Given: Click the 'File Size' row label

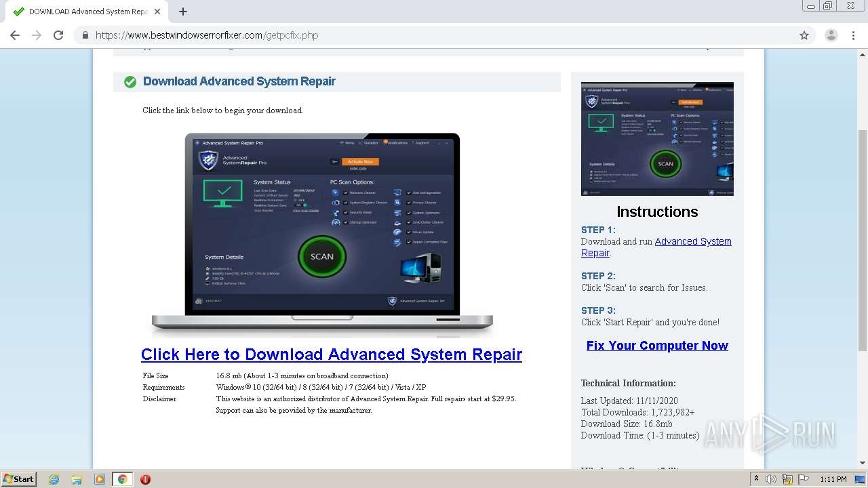Looking at the screenshot, I should [x=155, y=375].
